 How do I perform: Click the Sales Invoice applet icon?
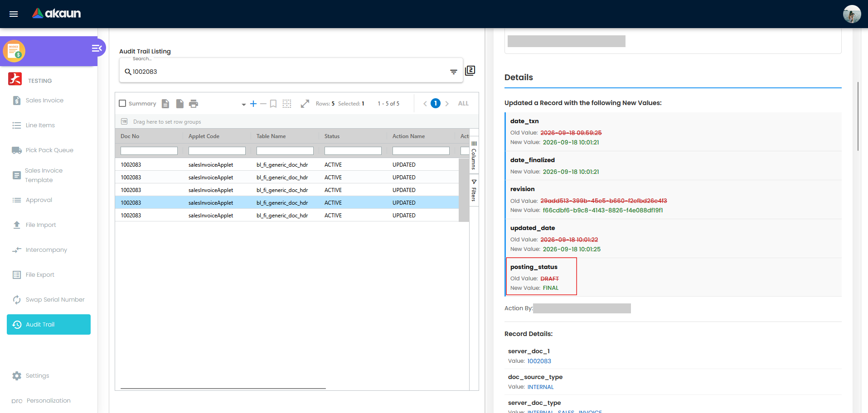[x=14, y=51]
